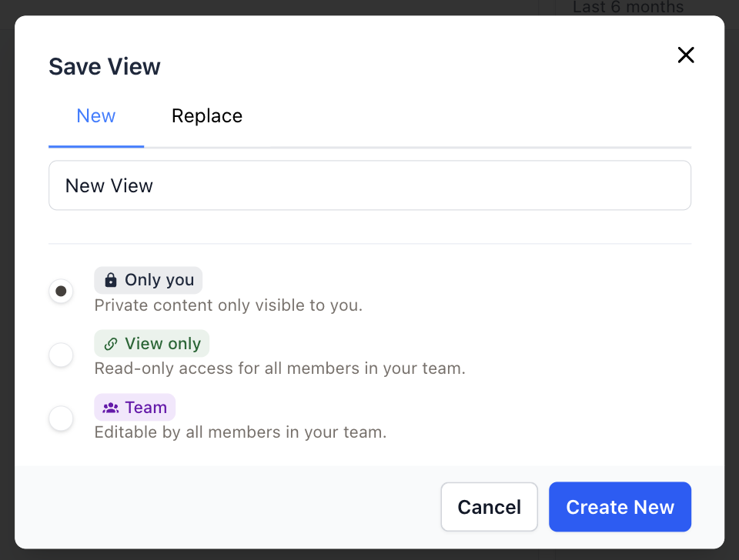Switch to the Replace tab

coord(207,116)
